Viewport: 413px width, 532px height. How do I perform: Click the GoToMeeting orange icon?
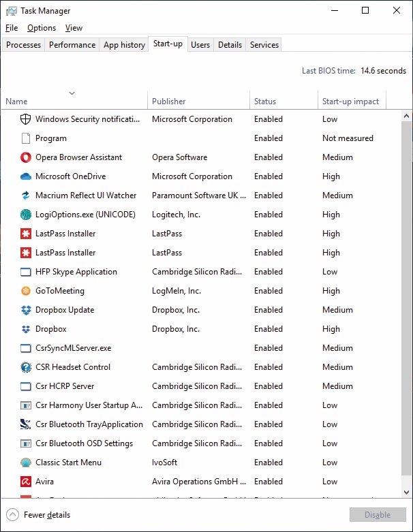[x=25, y=291]
